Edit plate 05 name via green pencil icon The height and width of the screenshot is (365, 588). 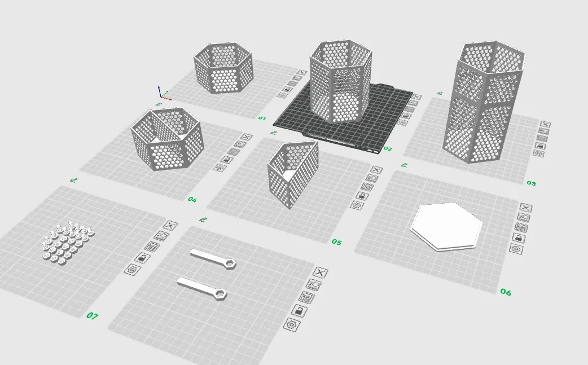[274, 133]
